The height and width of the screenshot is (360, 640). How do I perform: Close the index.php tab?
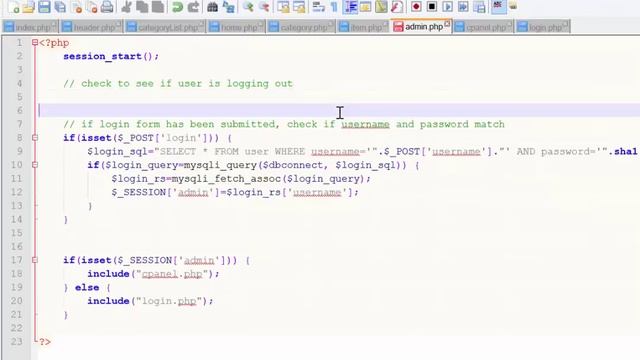(x=53, y=24)
